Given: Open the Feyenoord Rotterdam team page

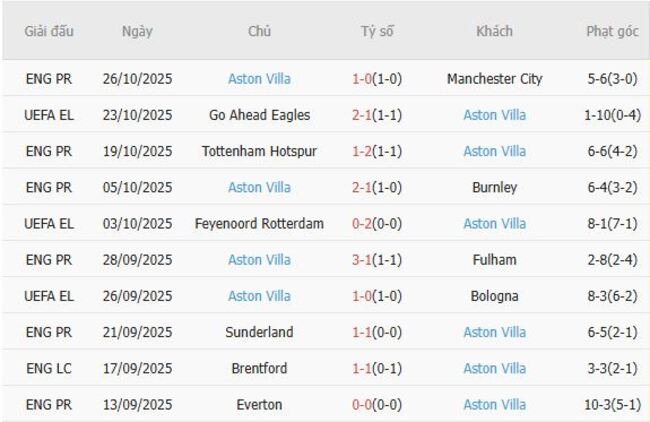Looking at the screenshot, I should click(x=259, y=223).
